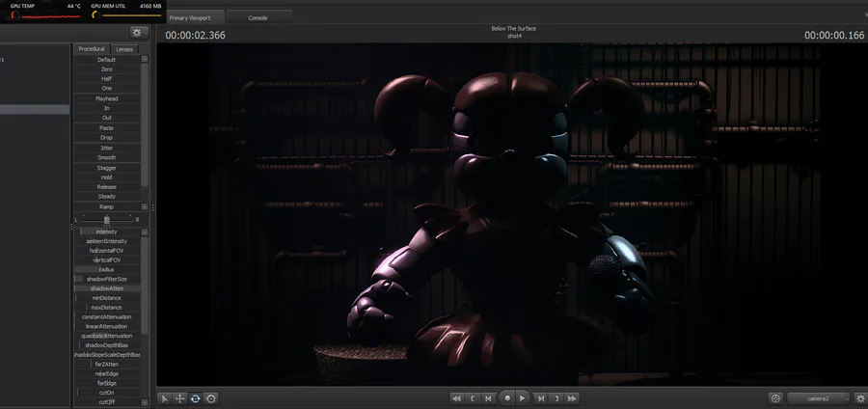
Task: Apply the One preset
Action: click(x=107, y=89)
